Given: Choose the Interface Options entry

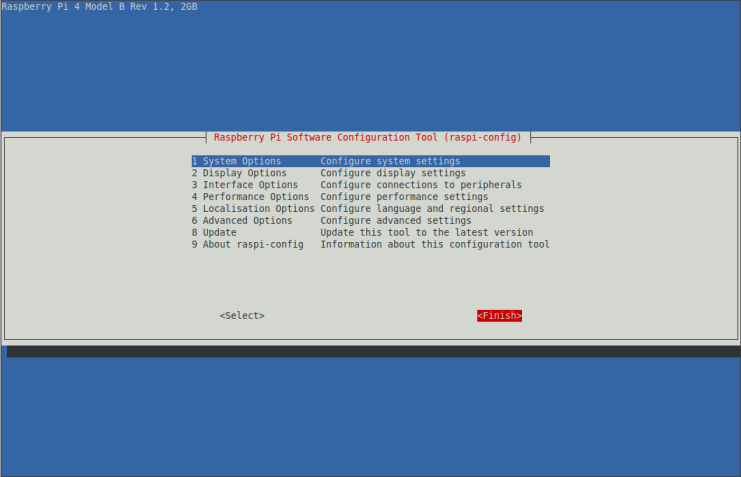Looking at the screenshot, I should pyautogui.click(x=245, y=185).
